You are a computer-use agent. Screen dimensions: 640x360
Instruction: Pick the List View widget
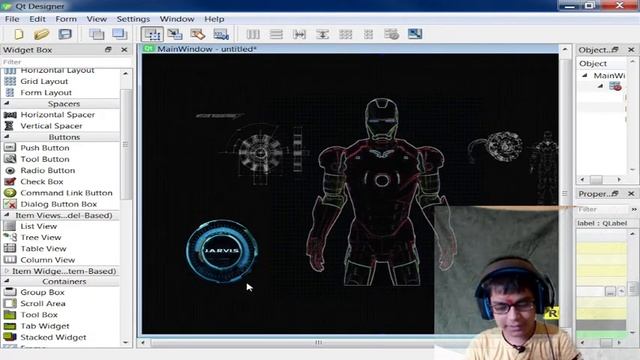click(x=39, y=226)
